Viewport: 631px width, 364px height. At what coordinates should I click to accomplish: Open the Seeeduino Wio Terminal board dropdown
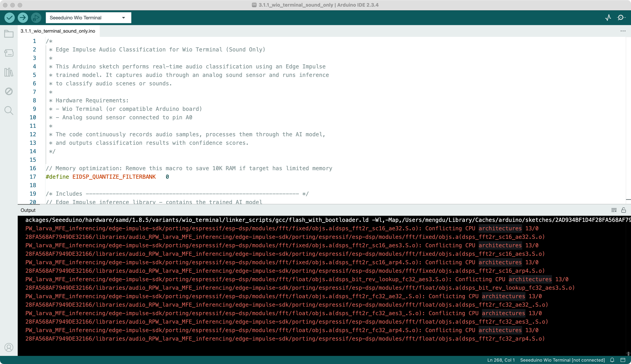click(x=88, y=18)
